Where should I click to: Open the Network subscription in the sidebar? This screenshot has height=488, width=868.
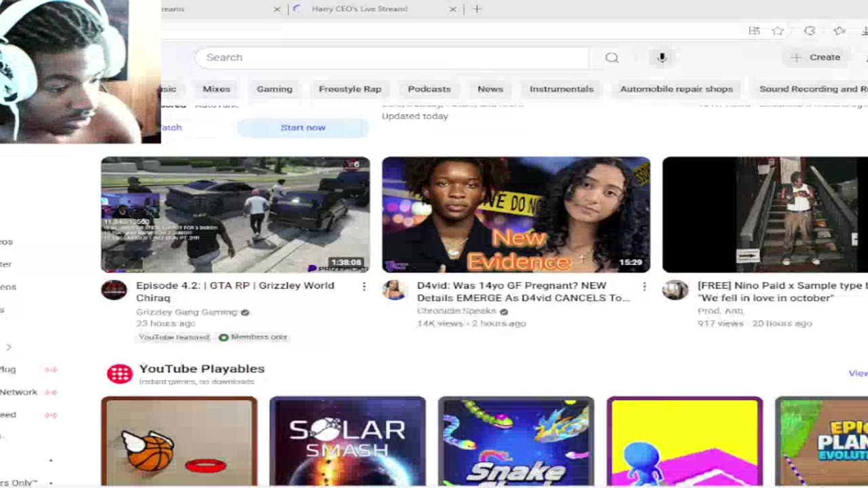point(18,392)
